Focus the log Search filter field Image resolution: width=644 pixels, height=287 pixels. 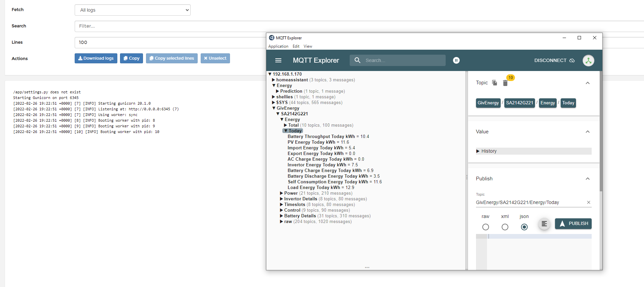[x=359, y=26]
